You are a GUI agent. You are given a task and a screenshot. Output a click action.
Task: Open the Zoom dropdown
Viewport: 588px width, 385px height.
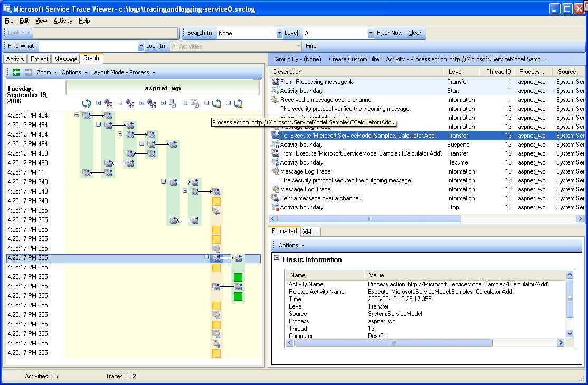coord(44,72)
